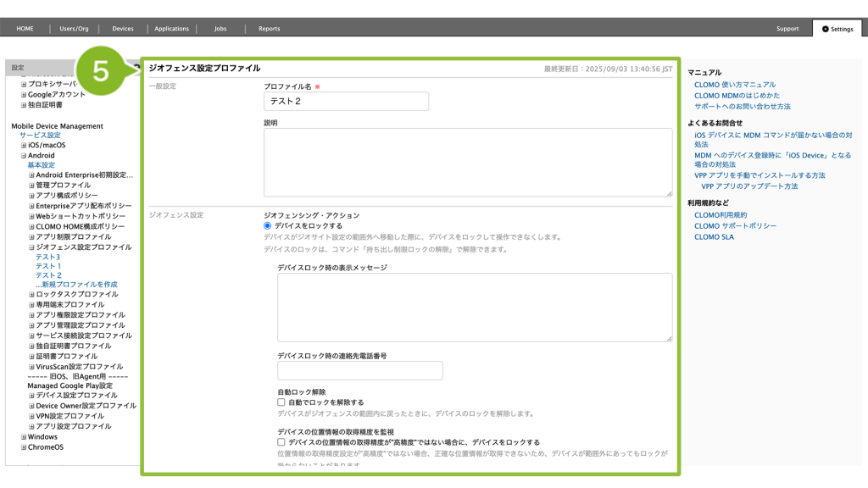
Task: Select デバイスをロックする radio button
Action: click(x=268, y=226)
